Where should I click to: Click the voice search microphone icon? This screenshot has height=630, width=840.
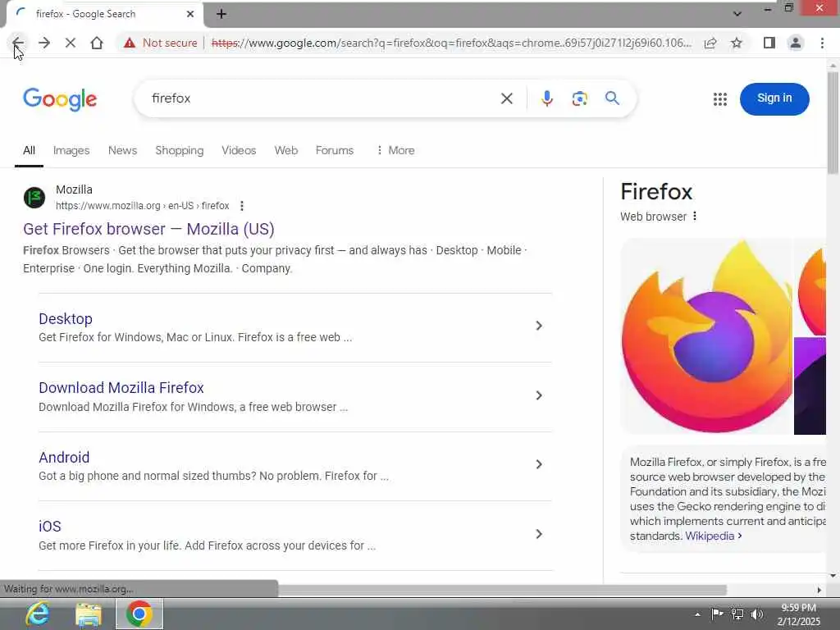pos(546,98)
